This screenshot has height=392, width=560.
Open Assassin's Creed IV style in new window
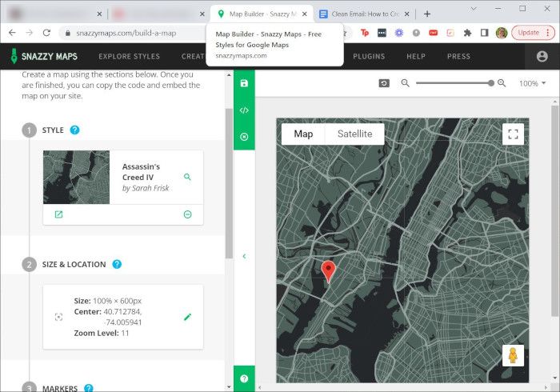[x=58, y=214]
